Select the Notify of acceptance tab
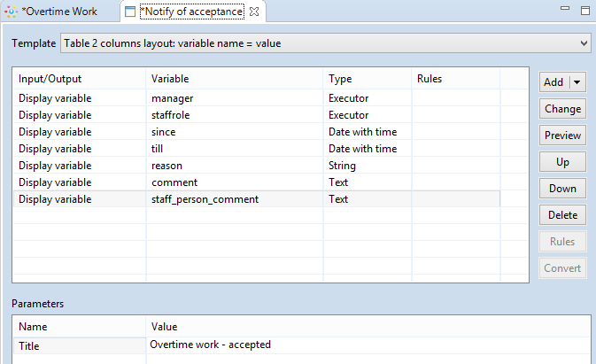Image resolution: width=596 pixels, height=364 pixels. (191, 12)
